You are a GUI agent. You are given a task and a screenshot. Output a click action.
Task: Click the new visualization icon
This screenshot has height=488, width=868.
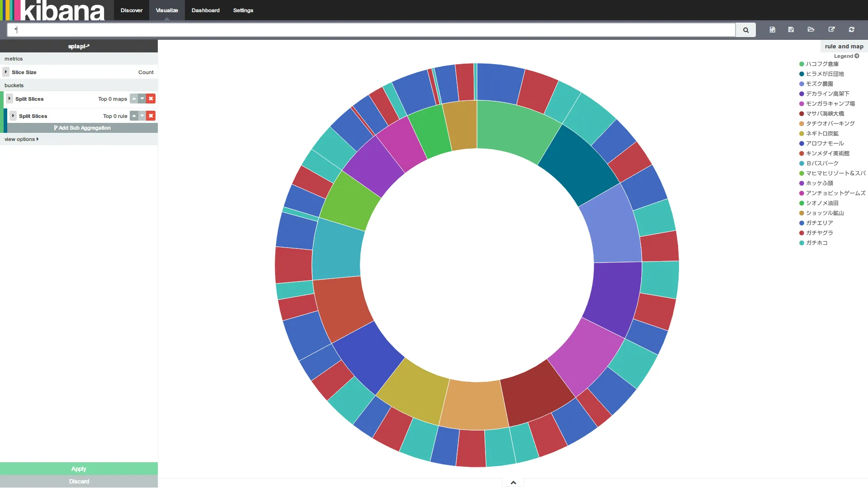tap(772, 30)
